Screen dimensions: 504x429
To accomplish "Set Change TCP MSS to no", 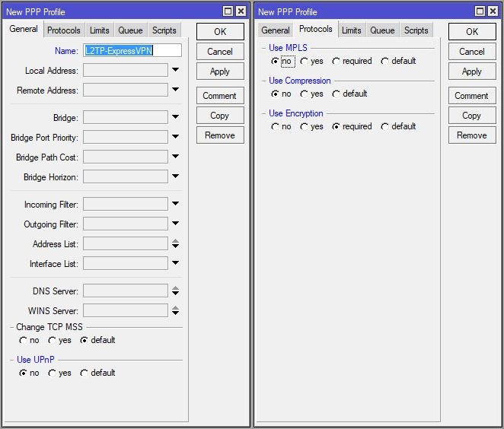I will (29, 340).
